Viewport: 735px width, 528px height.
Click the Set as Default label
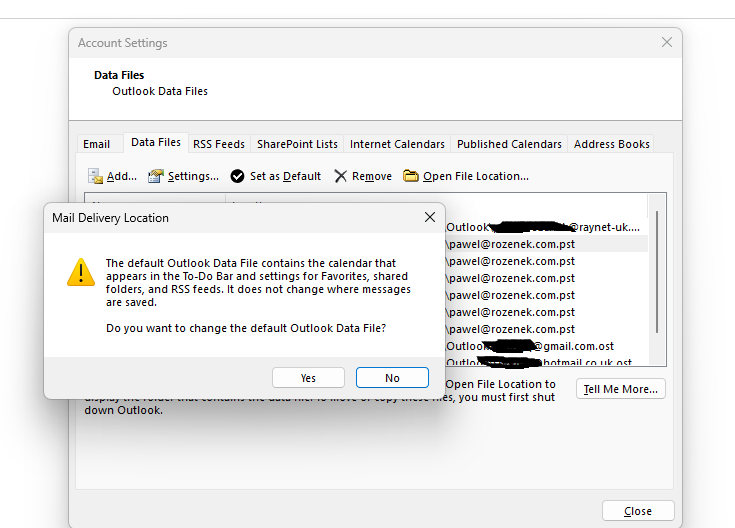pos(285,176)
